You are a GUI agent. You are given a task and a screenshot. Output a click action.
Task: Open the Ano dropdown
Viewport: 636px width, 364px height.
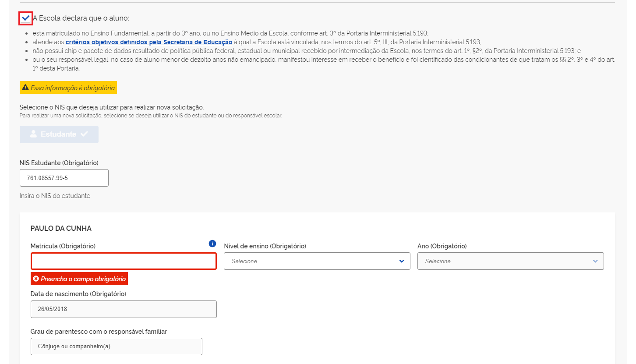[510, 261]
